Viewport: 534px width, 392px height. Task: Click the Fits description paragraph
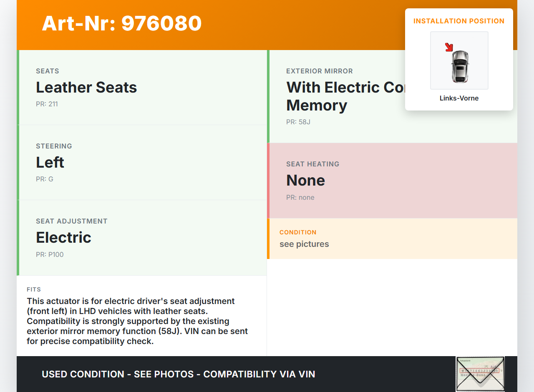138,321
